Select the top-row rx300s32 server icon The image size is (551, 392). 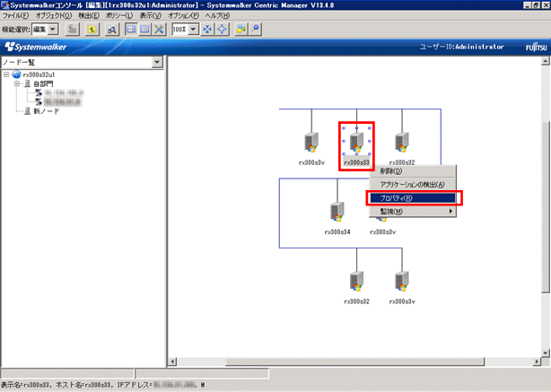coord(402,143)
